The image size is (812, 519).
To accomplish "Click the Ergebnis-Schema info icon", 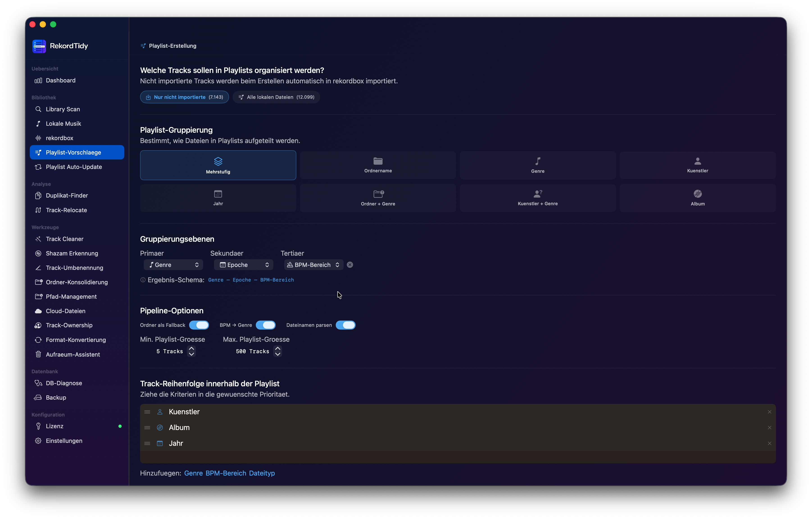I will [143, 280].
